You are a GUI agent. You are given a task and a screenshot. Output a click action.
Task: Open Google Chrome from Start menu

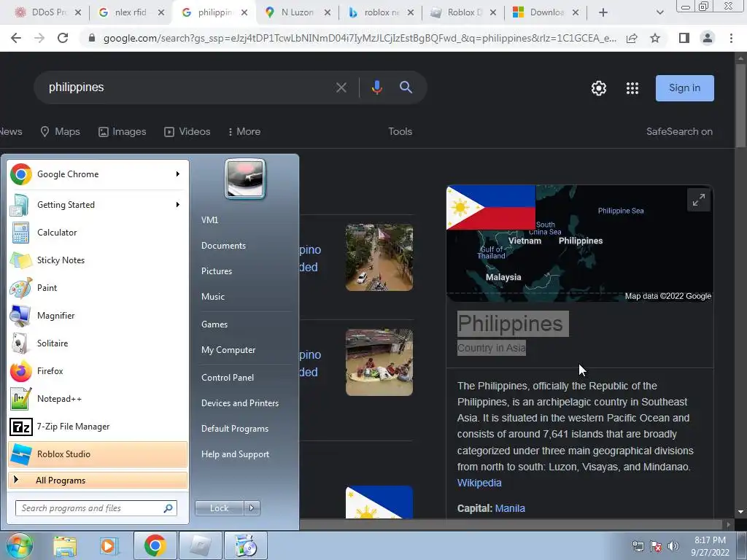[98, 174]
